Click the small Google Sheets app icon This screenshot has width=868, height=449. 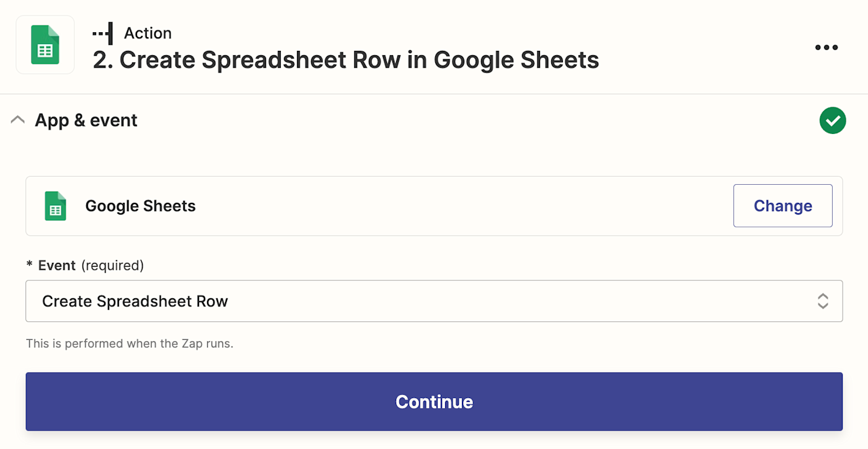coord(55,206)
